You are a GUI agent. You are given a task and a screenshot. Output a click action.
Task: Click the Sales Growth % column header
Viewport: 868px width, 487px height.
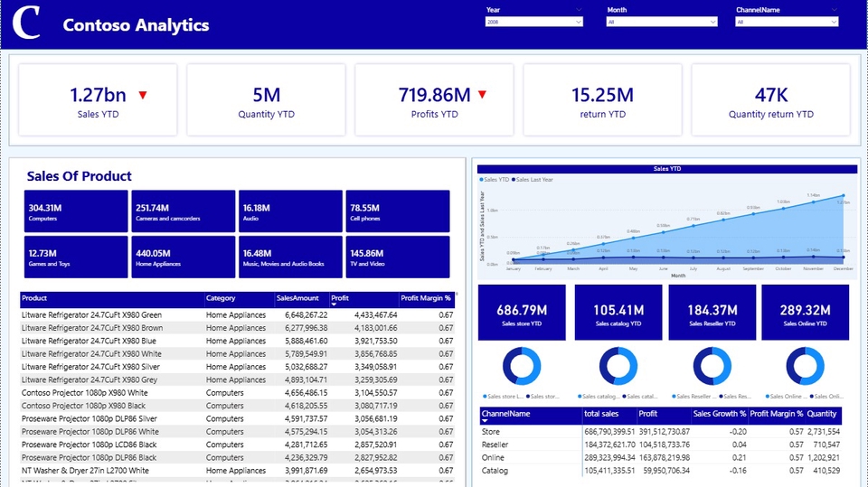[719, 414]
